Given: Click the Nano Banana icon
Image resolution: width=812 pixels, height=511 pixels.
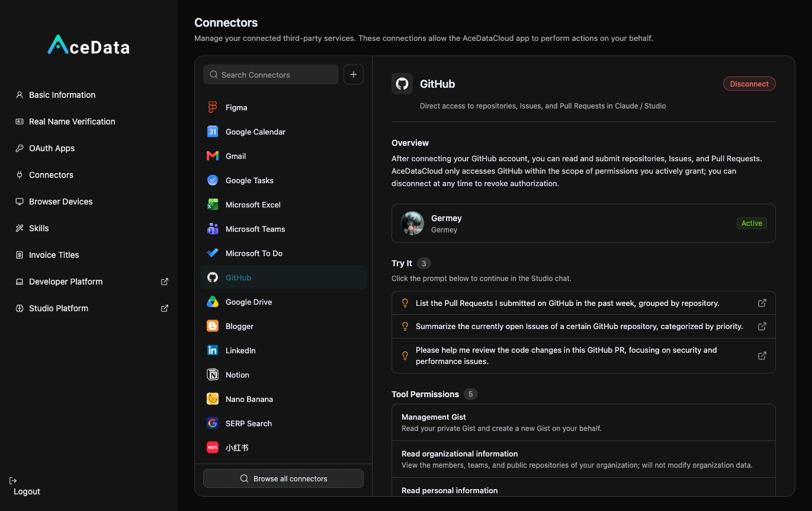Looking at the screenshot, I should [x=213, y=399].
